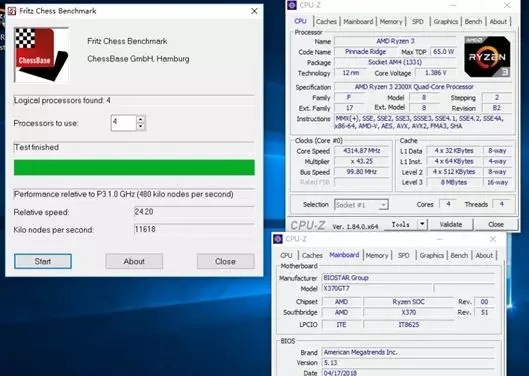The width and height of the screenshot is (529, 376).
Task: Increase the Processors to use value with the up arrow
Action: [141, 119]
